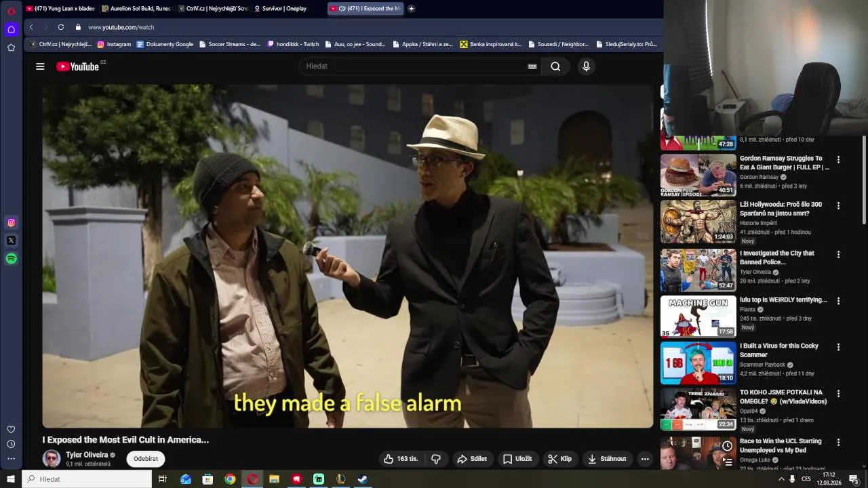The image size is (868, 488).
Task: Click the recommendations sidebar scrollbar
Action: 864,180
